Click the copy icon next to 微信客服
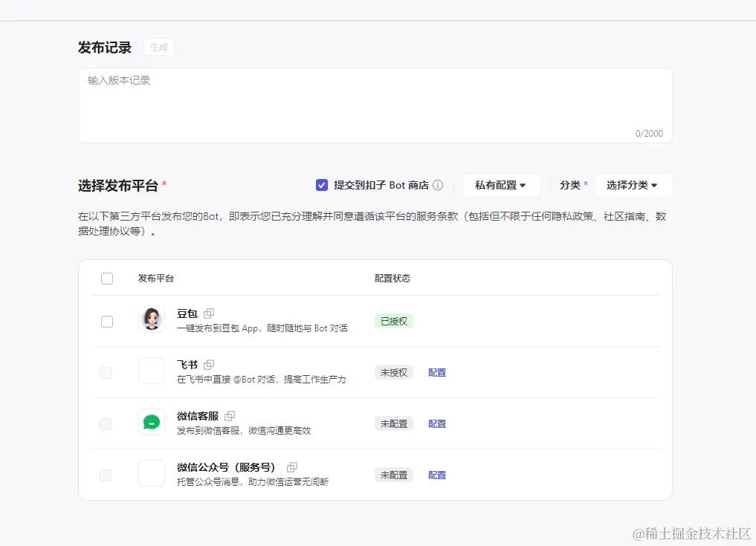 click(x=230, y=416)
